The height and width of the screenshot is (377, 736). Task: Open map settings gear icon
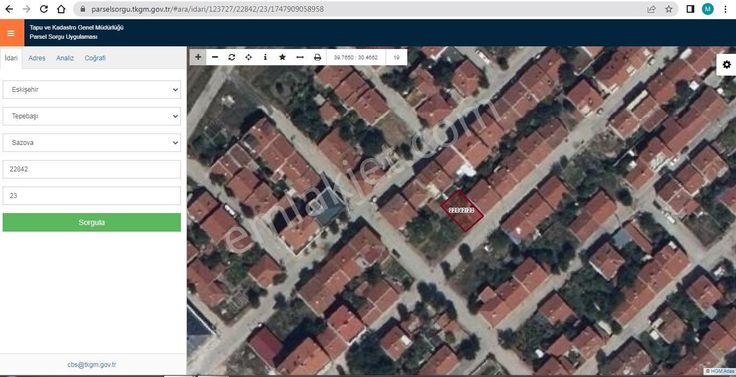(x=727, y=65)
